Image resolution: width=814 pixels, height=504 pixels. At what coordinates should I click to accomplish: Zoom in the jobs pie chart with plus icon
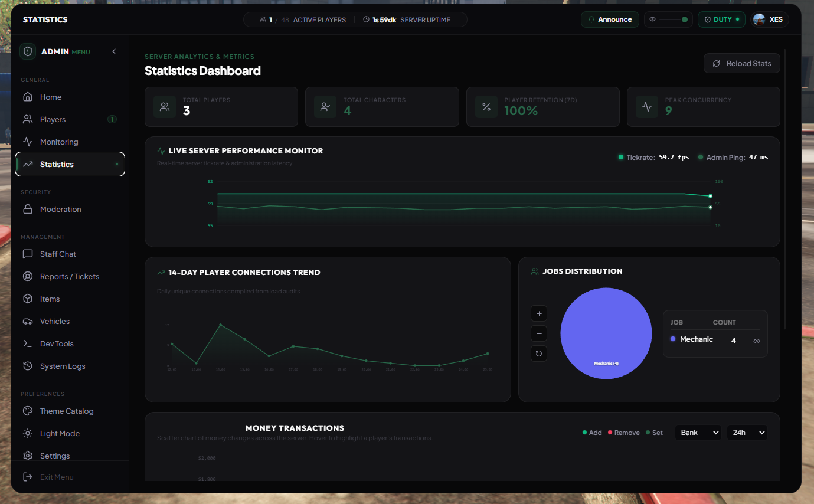(538, 313)
